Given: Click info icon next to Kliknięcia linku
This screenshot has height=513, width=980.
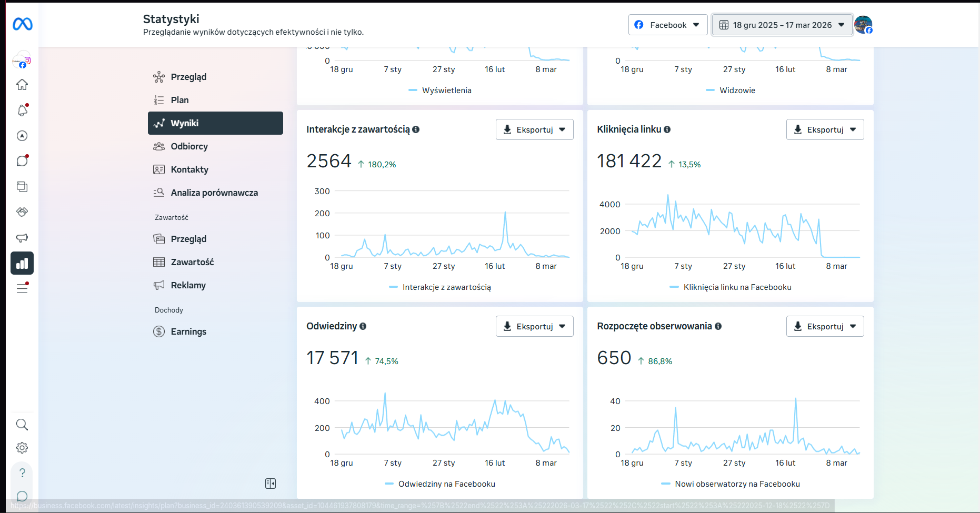Looking at the screenshot, I should [667, 129].
